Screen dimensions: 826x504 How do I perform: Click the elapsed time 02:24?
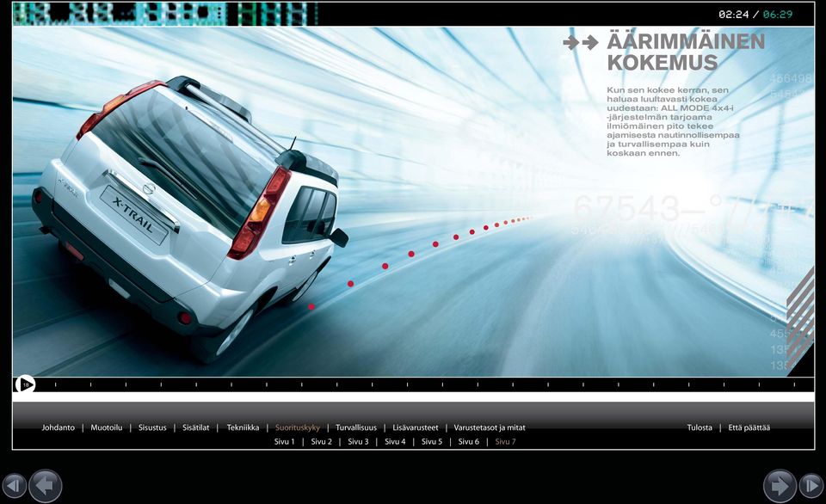[733, 15]
